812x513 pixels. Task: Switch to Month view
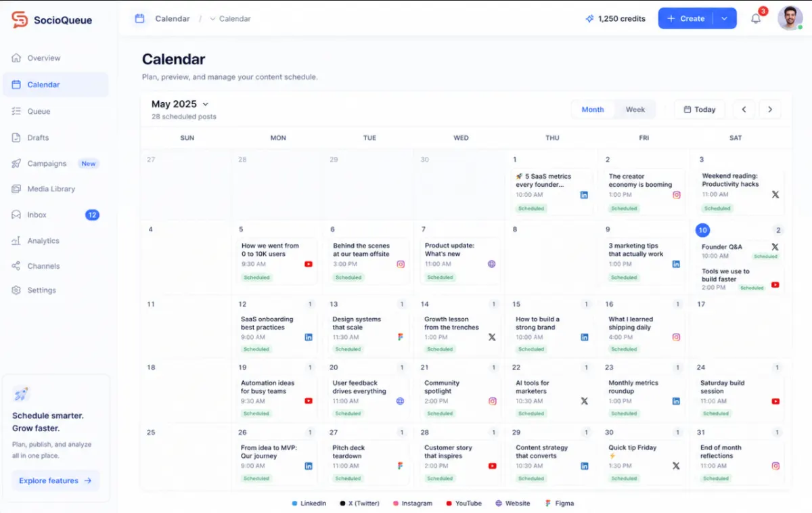click(593, 110)
